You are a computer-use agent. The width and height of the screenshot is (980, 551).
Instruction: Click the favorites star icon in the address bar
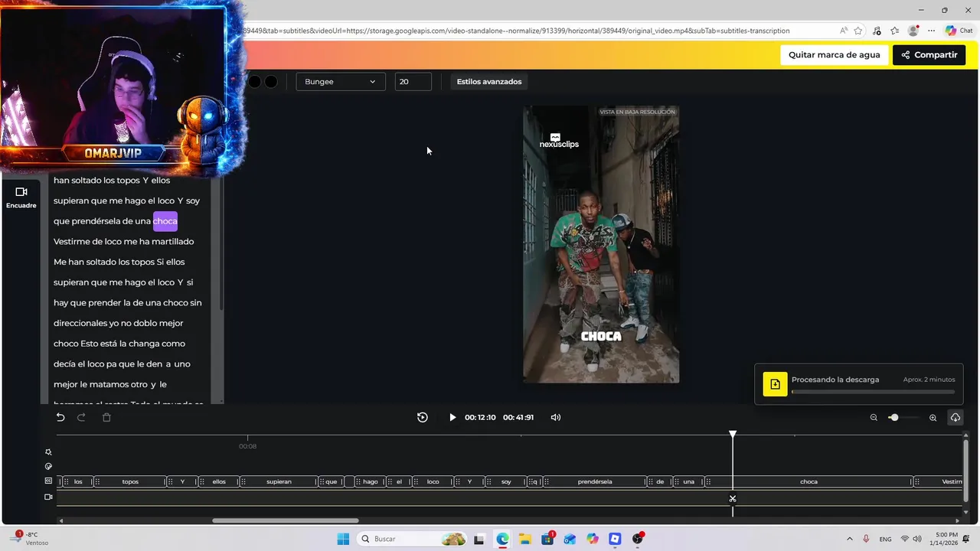point(858,31)
